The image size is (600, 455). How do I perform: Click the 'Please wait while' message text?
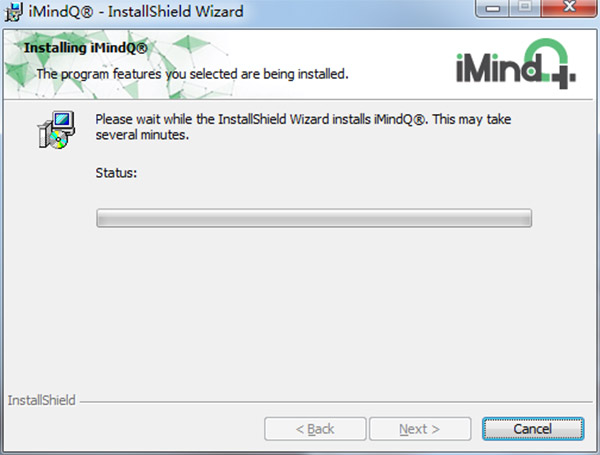coord(303,119)
